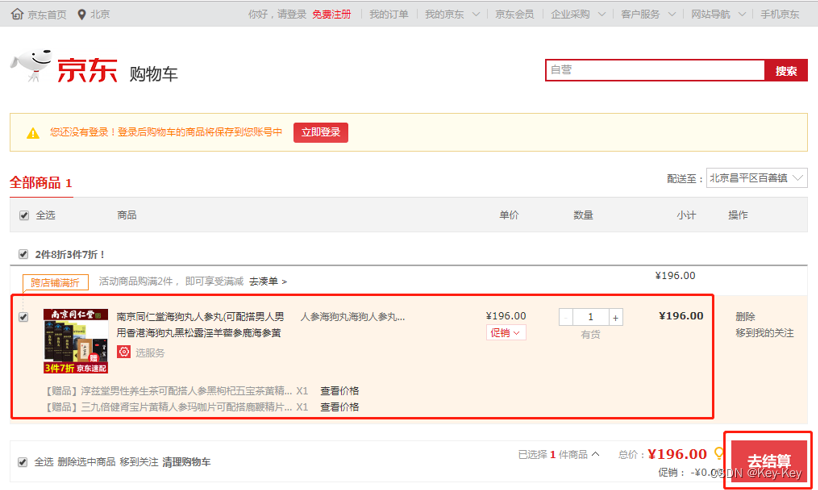Open the 南京同仁堂海狗丸人参丸 product title link
The image size is (818, 490).
click(200, 324)
